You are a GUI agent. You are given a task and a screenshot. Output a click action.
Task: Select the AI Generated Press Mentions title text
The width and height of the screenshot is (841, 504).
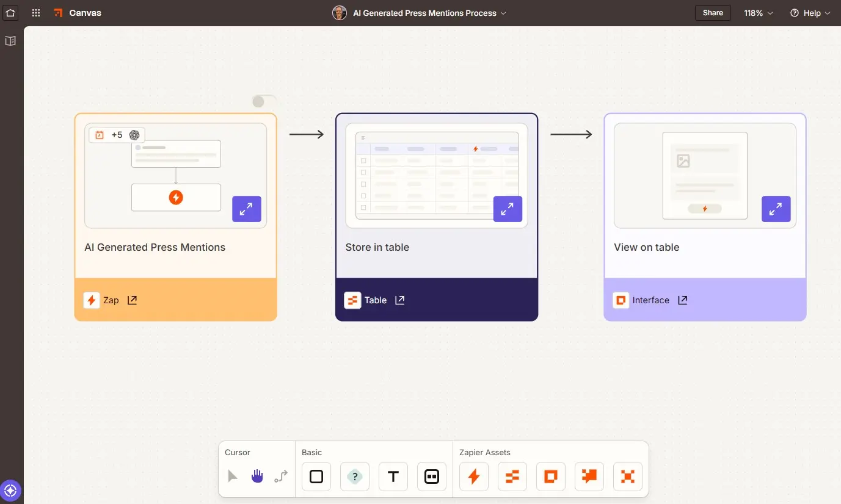coord(155,247)
